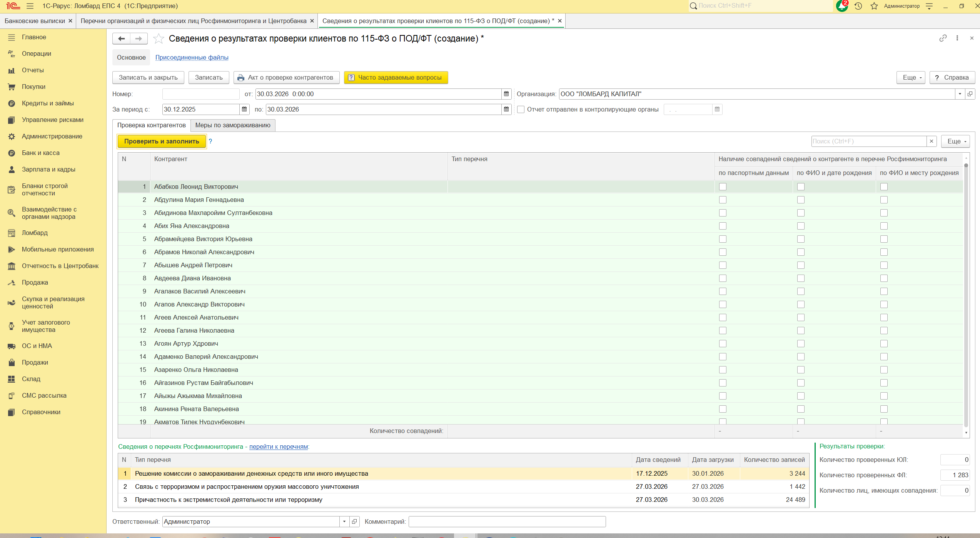This screenshot has width=980, height=538.
Task: Click the get link chain icon
Action: pos(943,38)
